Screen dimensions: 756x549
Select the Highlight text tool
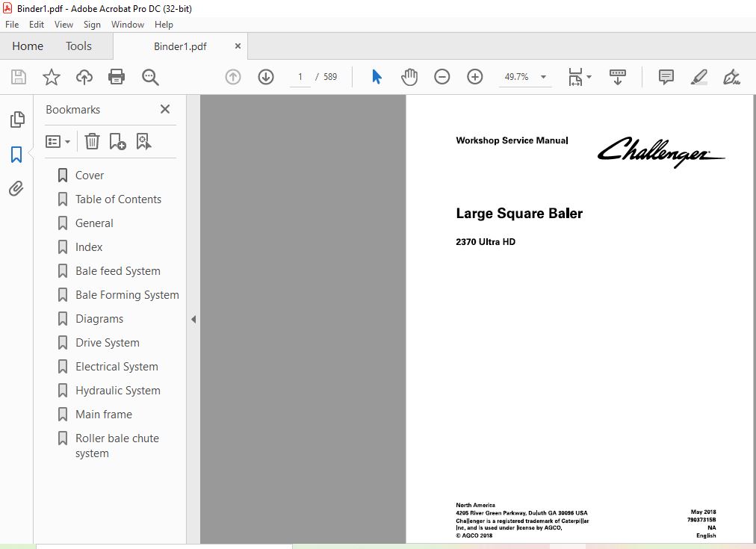[698, 77]
